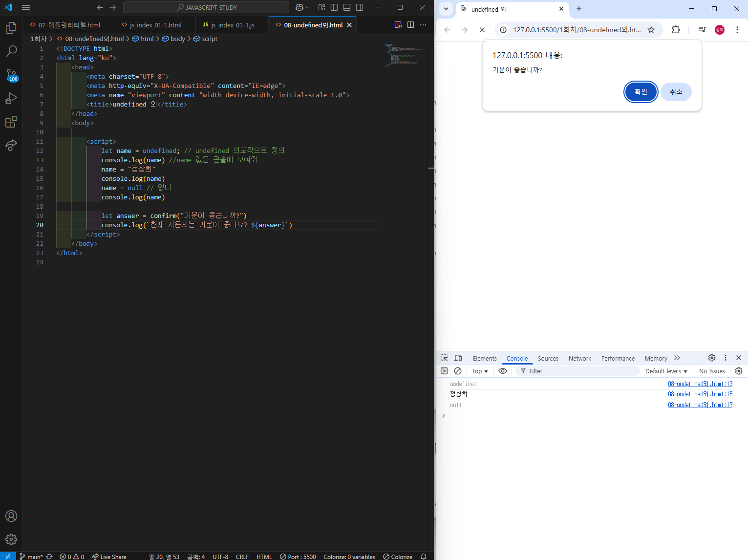
Task: Open Chrome extensions puzzle icon
Action: [x=676, y=30]
